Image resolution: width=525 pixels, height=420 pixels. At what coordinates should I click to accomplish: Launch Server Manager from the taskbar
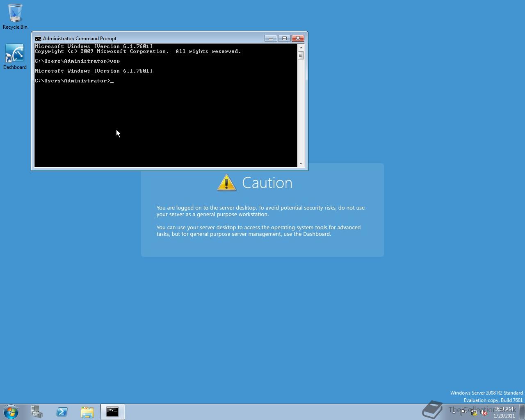coord(37,411)
